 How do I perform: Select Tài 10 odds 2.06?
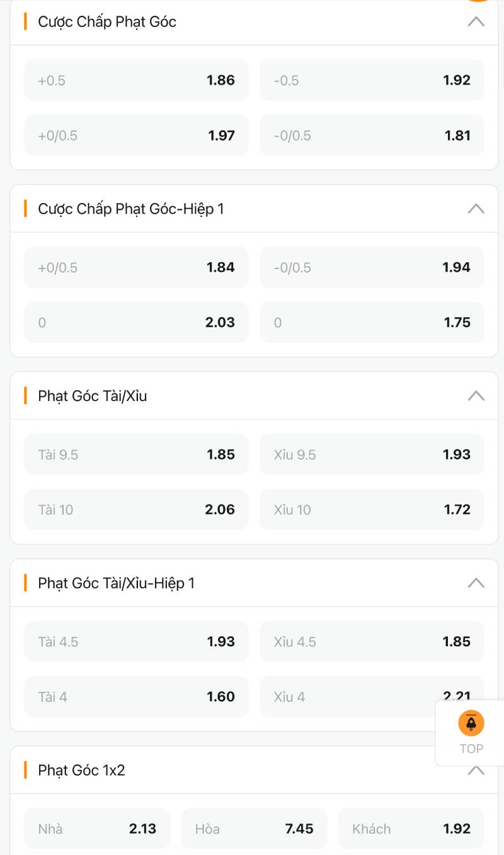[136, 509]
